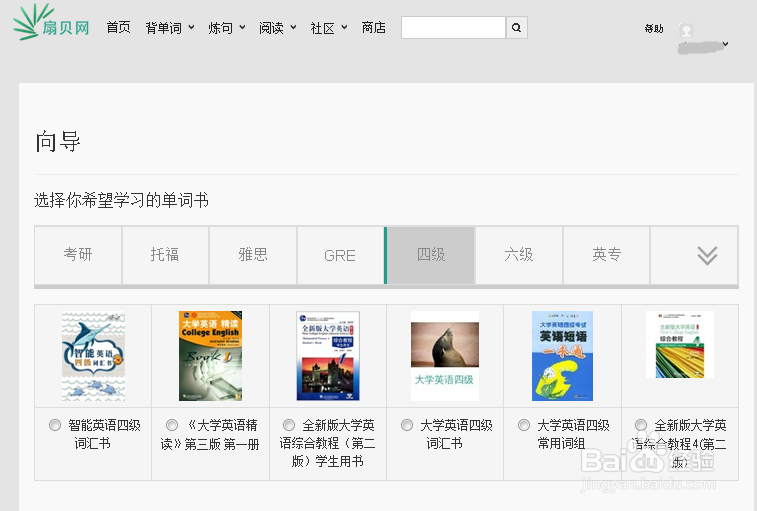Viewport: 757px width, 511px height.
Task: Click the Shanbay leaf logo
Action: 51,22
